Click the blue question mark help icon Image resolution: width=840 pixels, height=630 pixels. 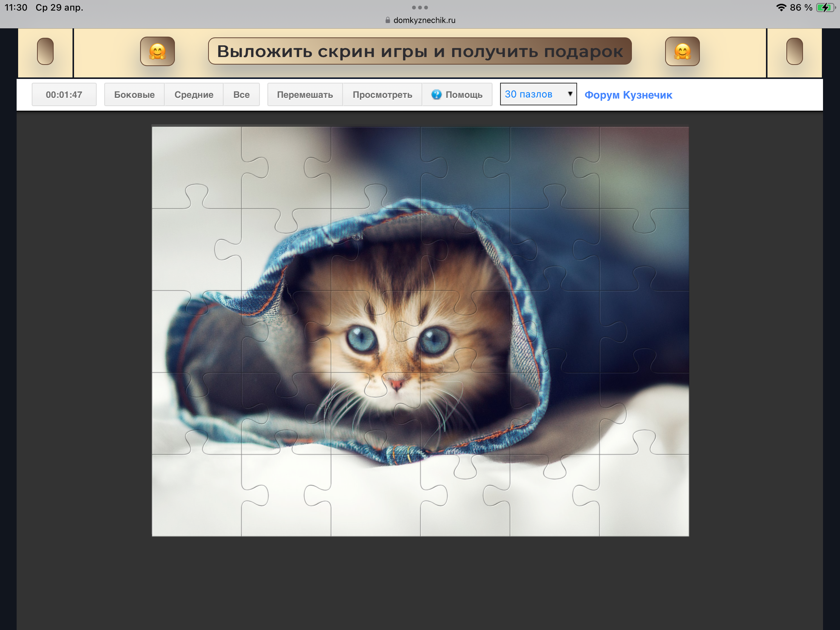tap(436, 94)
